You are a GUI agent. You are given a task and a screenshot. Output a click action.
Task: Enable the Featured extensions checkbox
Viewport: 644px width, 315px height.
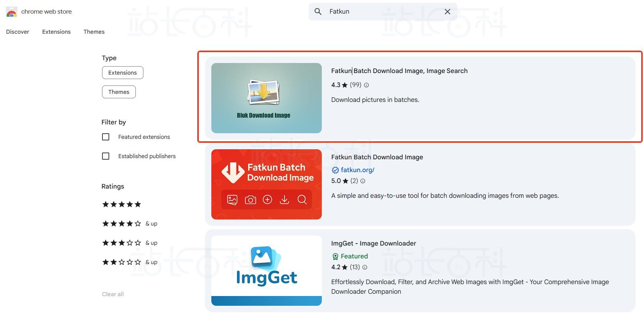[106, 137]
